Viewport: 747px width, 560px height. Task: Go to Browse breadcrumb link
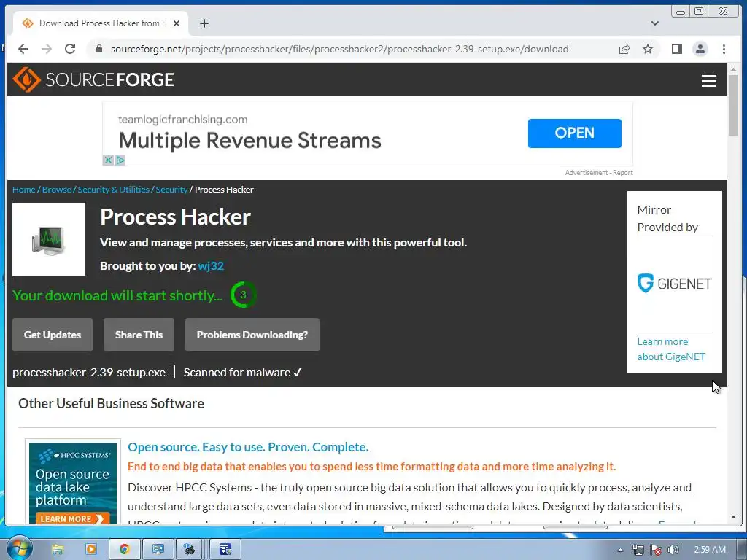(x=57, y=190)
